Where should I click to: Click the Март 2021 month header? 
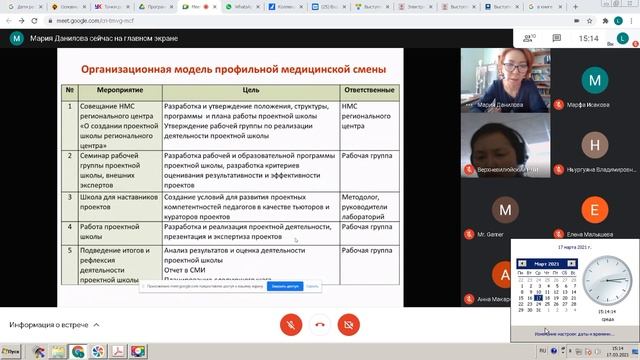tap(547, 264)
